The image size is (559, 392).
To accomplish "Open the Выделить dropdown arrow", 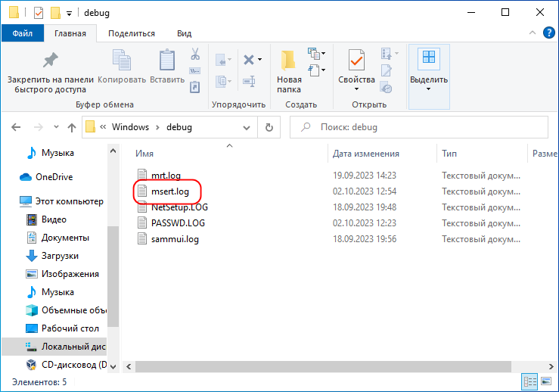I will point(429,89).
